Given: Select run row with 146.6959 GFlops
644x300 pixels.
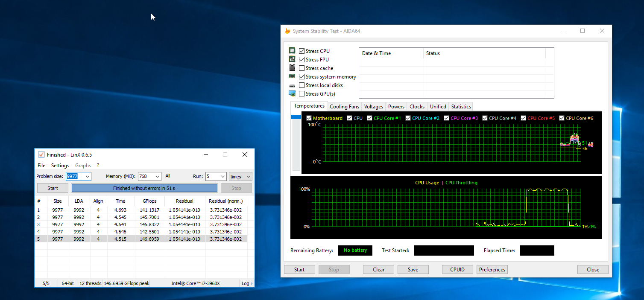Looking at the screenshot, I should click(141, 239).
